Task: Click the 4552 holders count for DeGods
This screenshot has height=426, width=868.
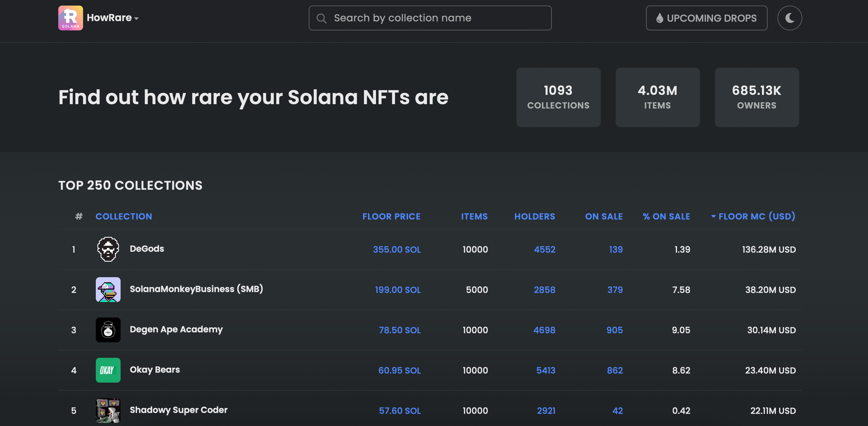Action: (x=544, y=249)
